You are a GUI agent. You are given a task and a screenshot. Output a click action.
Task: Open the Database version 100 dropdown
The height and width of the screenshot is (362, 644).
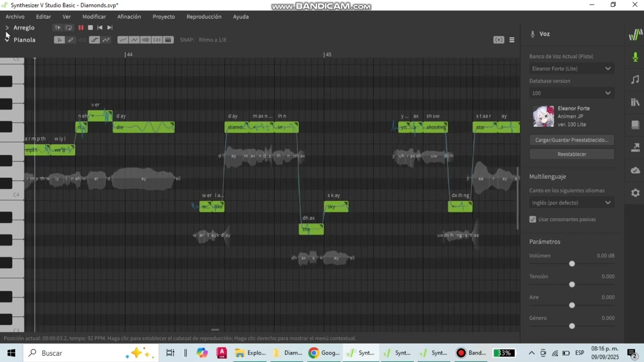(x=572, y=93)
